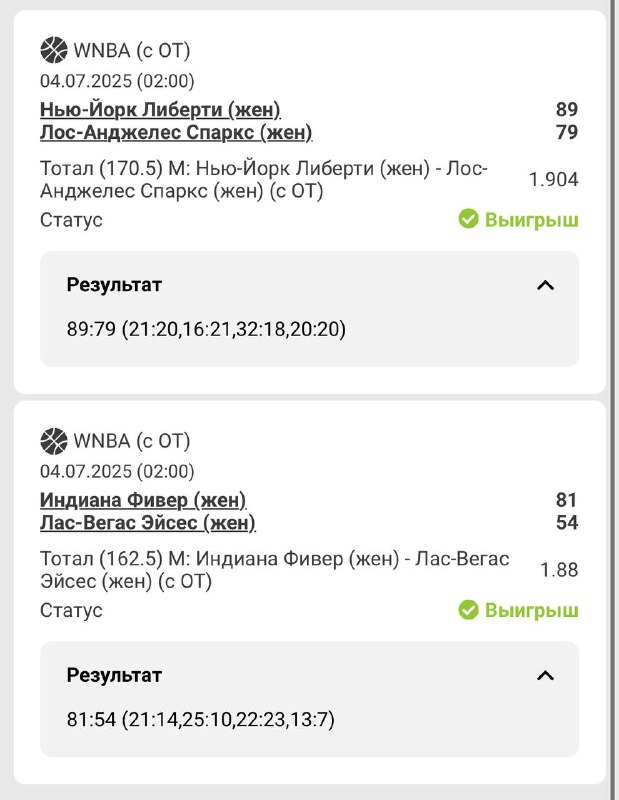Click the final score 54 for Эйсес
This screenshot has width=619, height=800.
pyautogui.click(x=567, y=522)
